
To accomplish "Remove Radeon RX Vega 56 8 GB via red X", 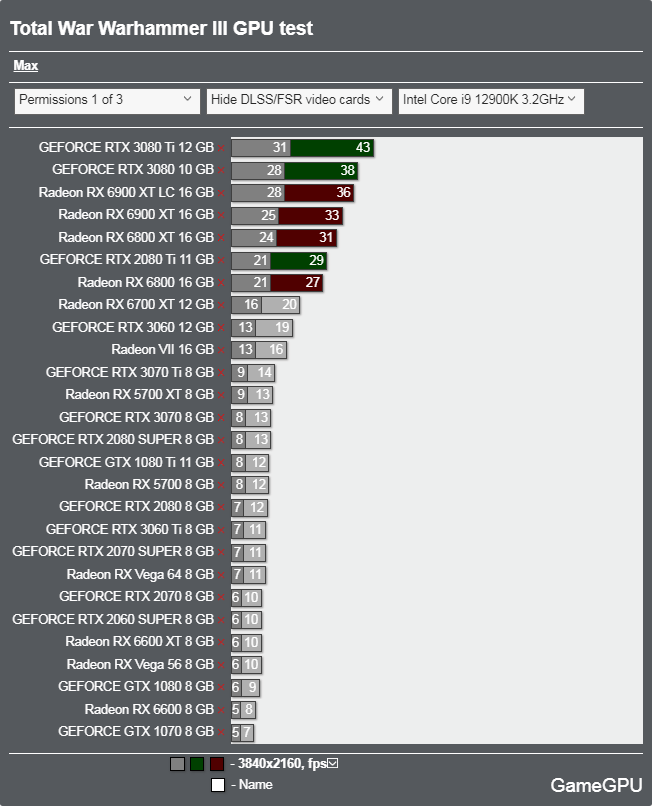I will (221, 665).
